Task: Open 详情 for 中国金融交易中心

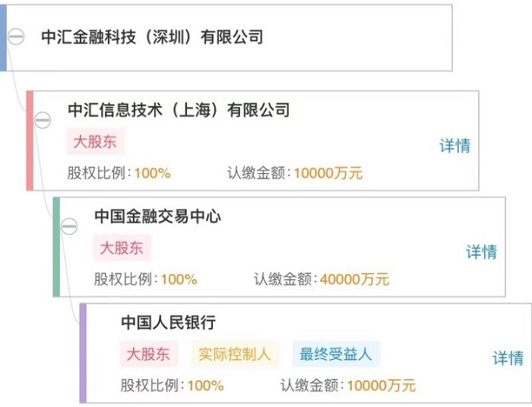Action: [481, 252]
